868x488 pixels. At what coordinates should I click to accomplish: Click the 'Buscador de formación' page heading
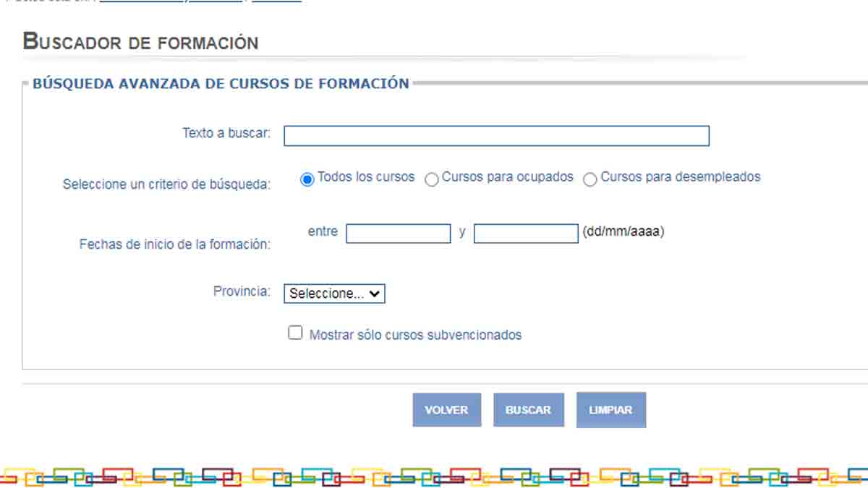tap(140, 42)
